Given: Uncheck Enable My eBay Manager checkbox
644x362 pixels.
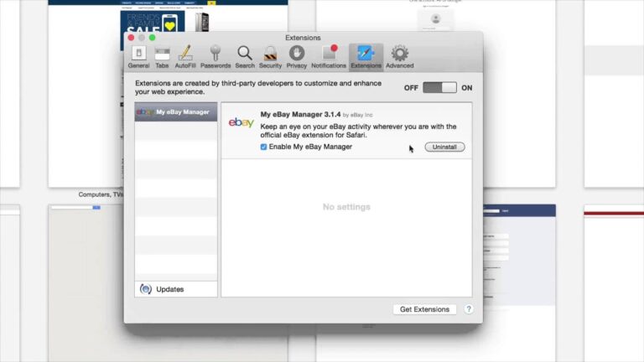Looking at the screenshot, I should point(263,147).
